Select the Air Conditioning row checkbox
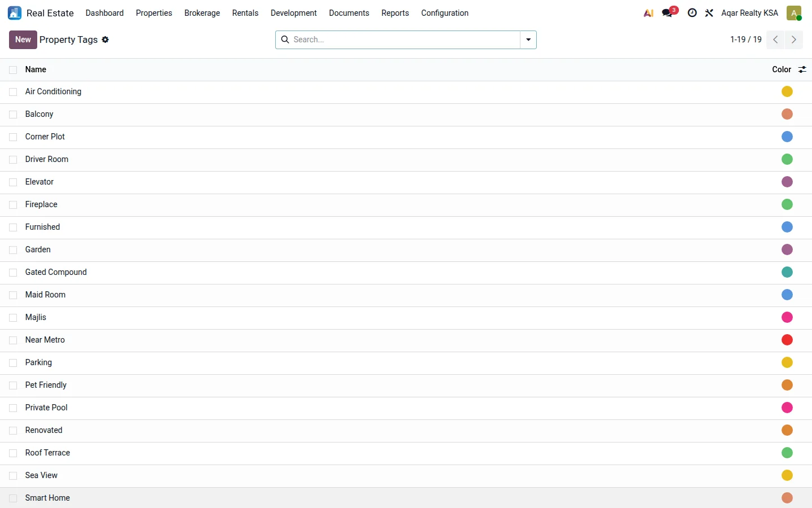The width and height of the screenshot is (812, 508). [x=13, y=92]
